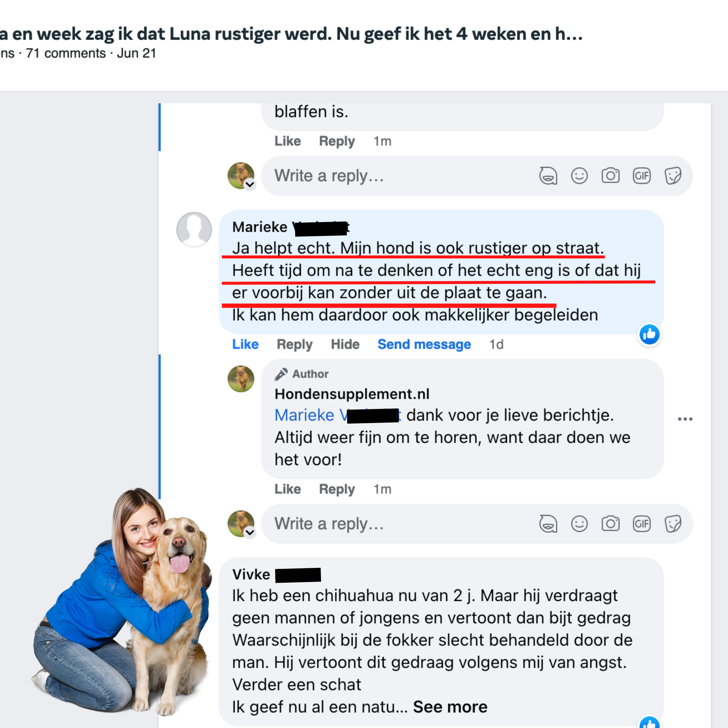Image resolution: width=728 pixels, height=728 pixels.
Task: Insert emoji in lower reply box
Action: pyautogui.click(x=579, y=524)
